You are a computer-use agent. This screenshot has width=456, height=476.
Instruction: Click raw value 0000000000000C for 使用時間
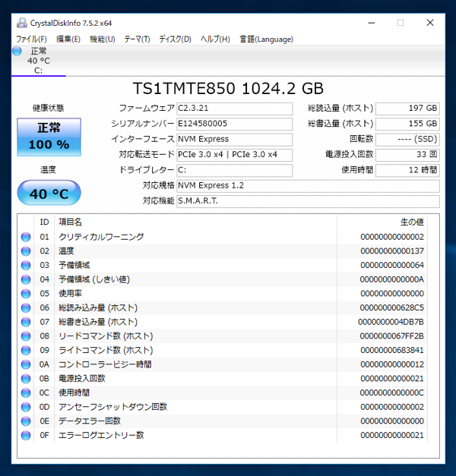[x=392, y=392]
